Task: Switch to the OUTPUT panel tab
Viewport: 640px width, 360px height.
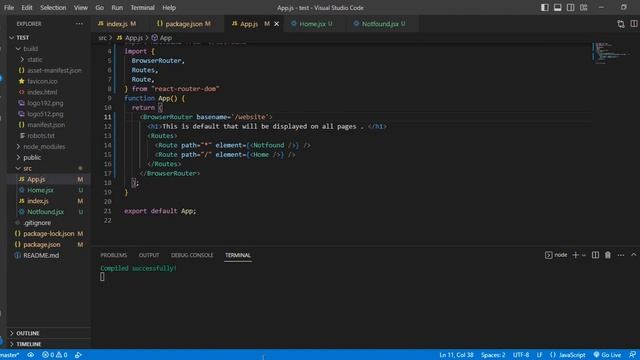Action: click(x=149, y=255)
